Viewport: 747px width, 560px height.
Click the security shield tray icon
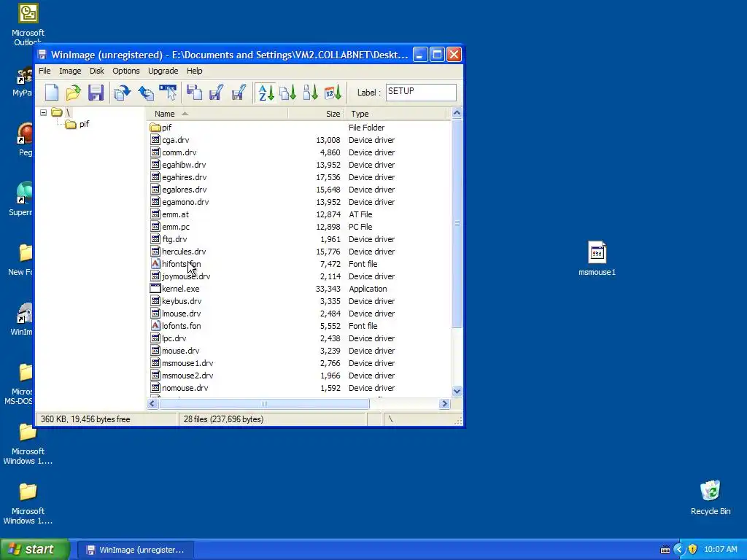tap(693, 550)
